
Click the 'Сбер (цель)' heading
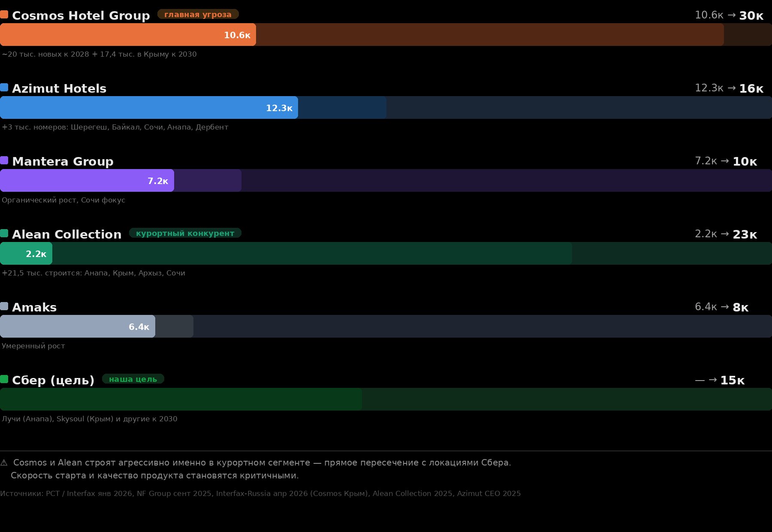click(x=53, y=380)
